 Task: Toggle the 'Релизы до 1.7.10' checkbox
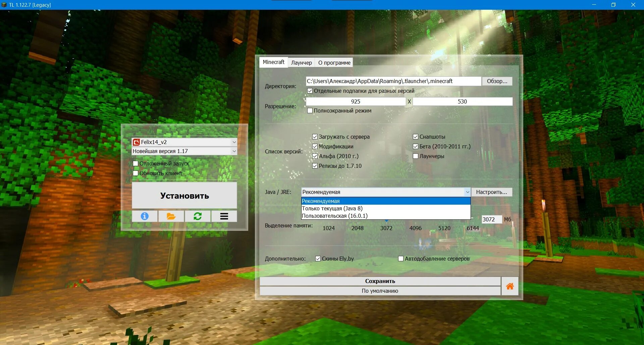click(x=315, y=166)
